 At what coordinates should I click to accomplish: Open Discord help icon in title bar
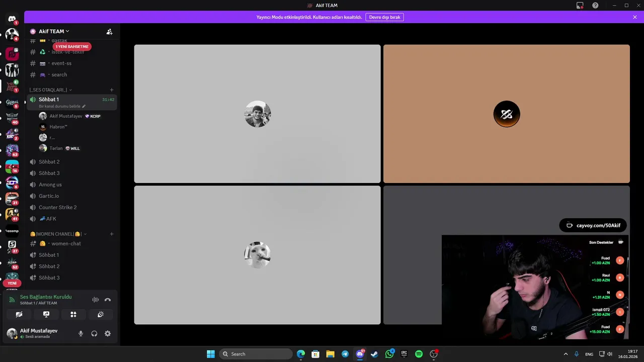tap(595, 6)
